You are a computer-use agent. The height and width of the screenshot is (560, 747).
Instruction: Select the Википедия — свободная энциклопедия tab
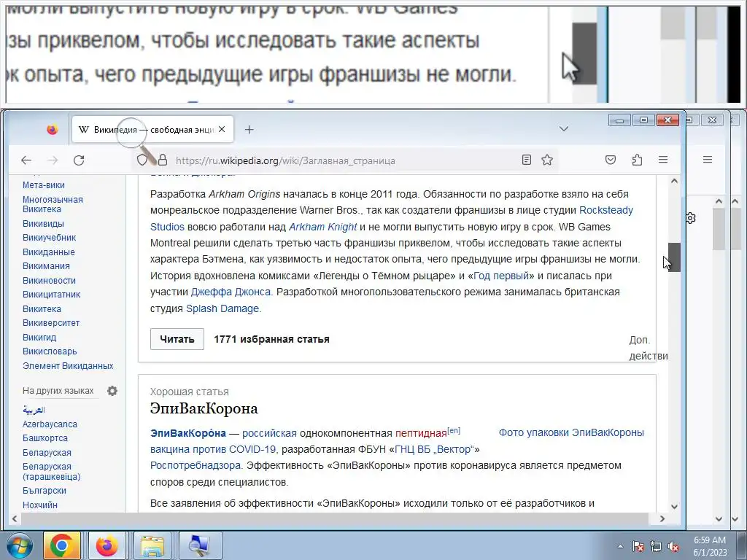tap(152, 130)
